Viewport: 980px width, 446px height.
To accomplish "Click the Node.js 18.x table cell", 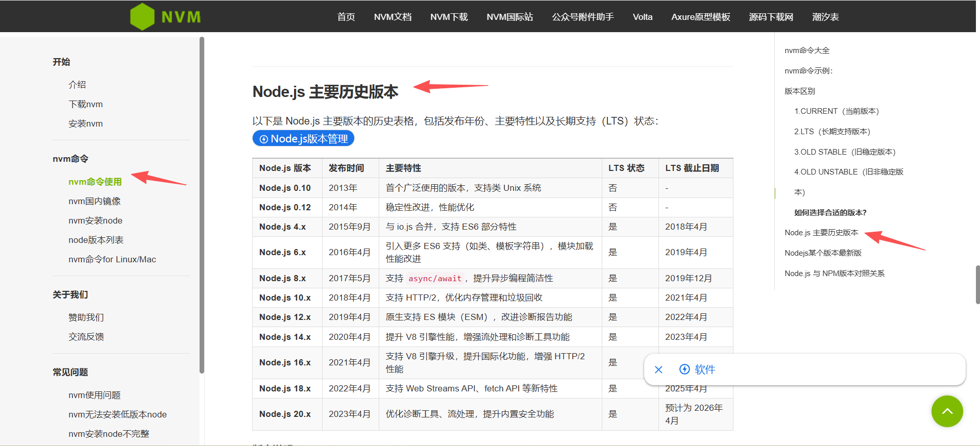I will click(287, 388).
